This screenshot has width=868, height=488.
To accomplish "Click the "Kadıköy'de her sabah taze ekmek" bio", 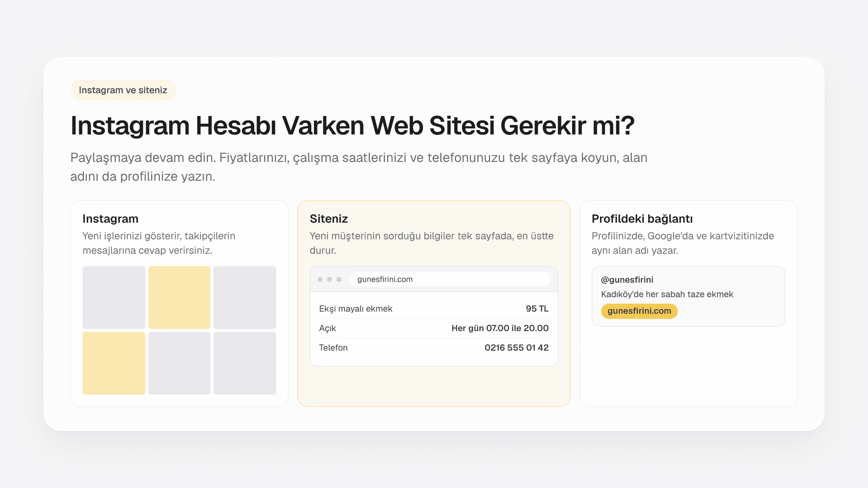I will coord(667,294).
